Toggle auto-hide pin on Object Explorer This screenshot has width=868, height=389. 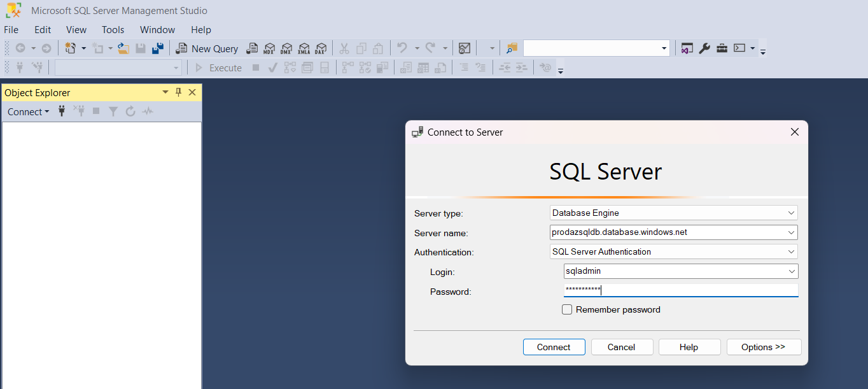point(179,92)
